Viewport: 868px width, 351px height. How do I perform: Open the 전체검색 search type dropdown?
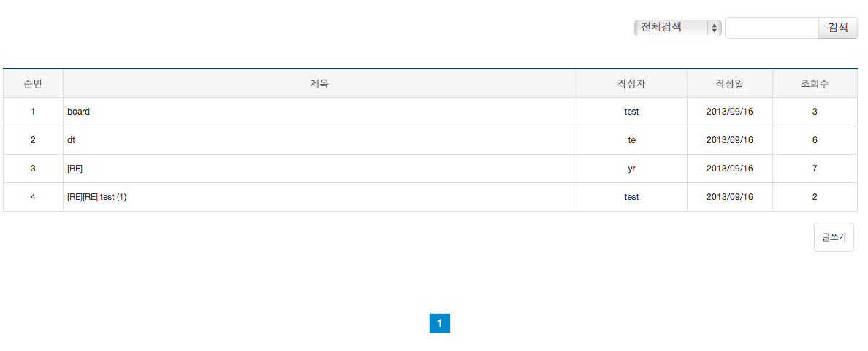677,28
